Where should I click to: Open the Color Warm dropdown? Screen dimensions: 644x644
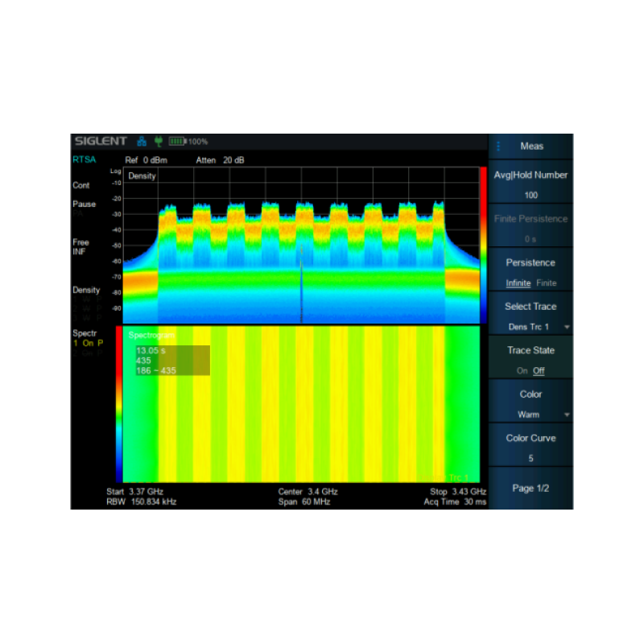(530, 404)
